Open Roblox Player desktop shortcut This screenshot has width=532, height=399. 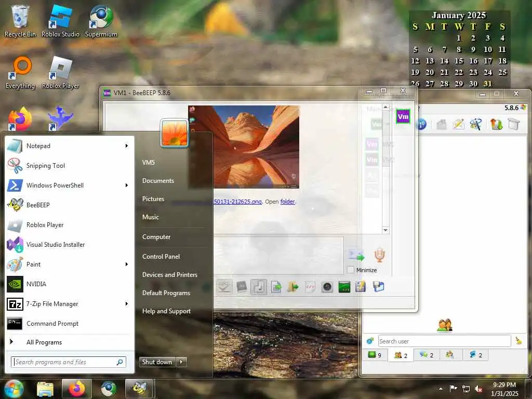[60, 73]
